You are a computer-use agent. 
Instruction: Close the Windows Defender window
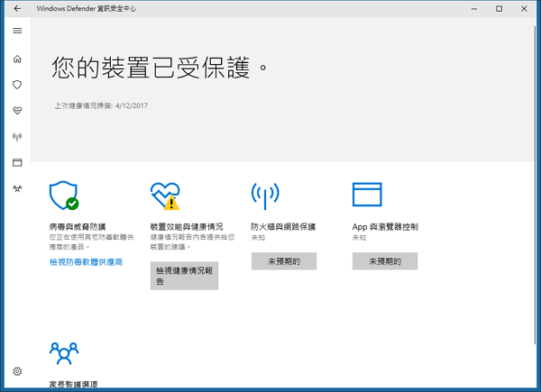point(524,9)
